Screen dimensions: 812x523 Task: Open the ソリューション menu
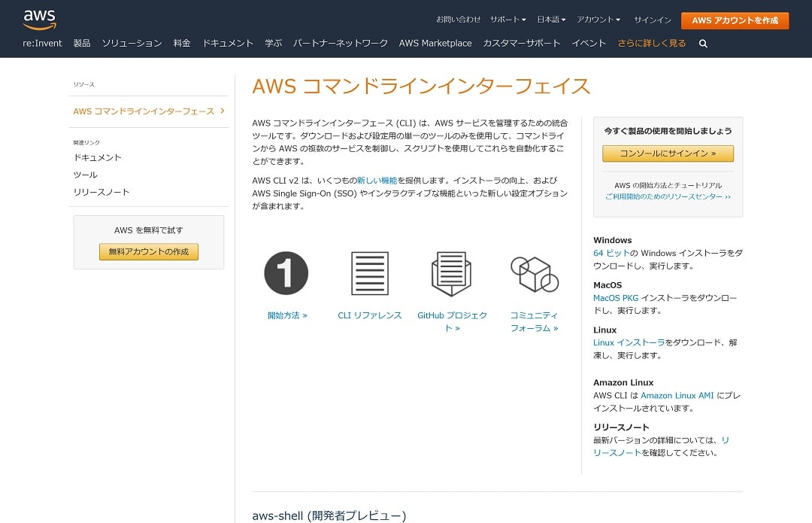132,44
